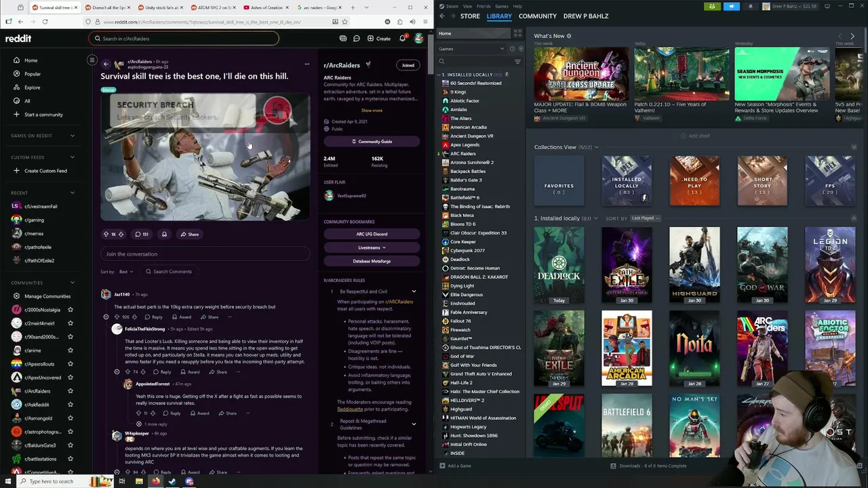868x488 pixels.
Task: Open the post's three-dot options menu
Action: pos(307,64)
